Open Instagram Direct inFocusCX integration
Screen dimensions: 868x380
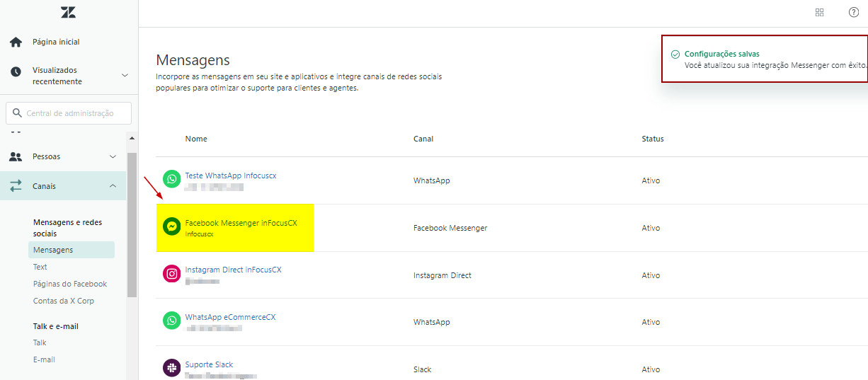[x=233, y=270]
